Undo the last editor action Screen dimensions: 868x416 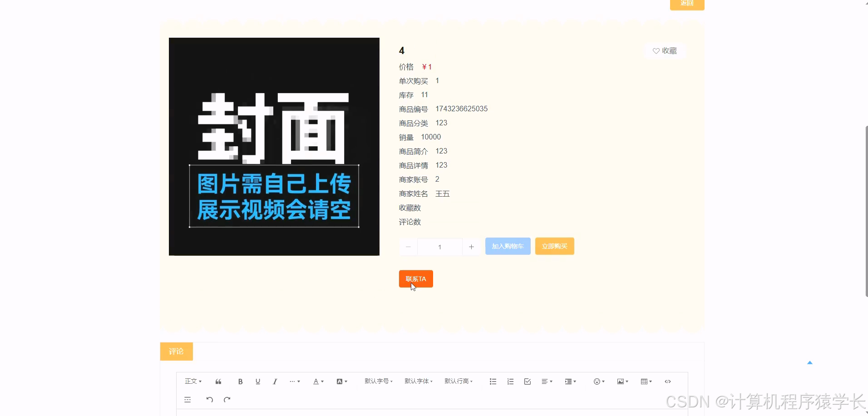(x=209, y=400)
